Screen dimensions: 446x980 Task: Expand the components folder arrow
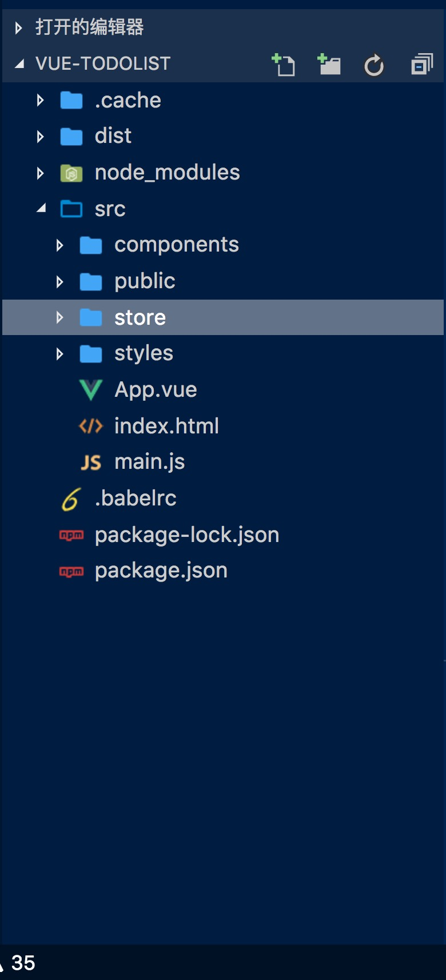pos(59,245)
